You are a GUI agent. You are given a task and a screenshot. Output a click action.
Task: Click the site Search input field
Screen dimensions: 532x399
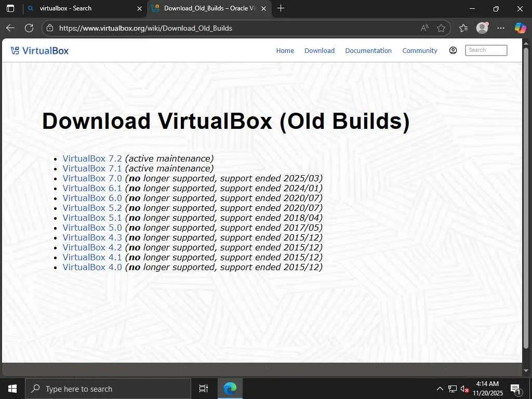486,50
